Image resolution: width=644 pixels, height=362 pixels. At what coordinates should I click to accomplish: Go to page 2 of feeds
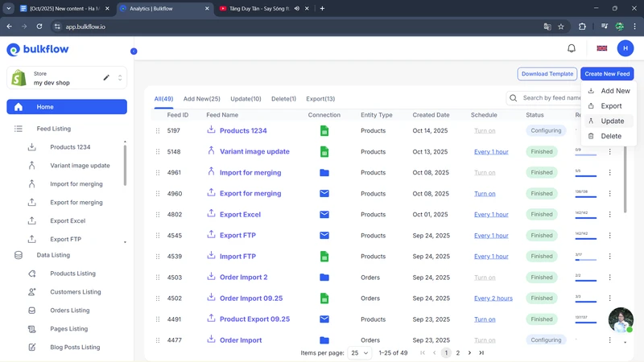[x=457, y=352]
